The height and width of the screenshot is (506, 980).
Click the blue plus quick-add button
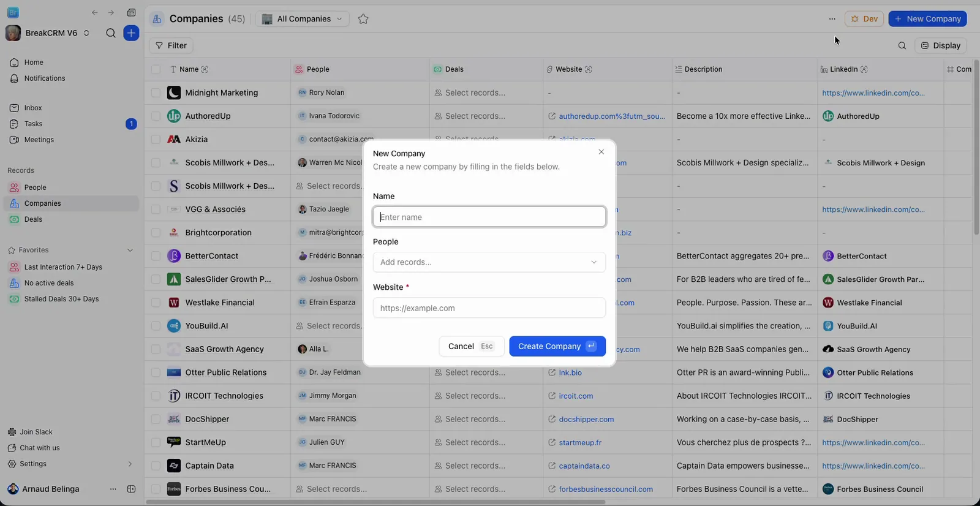[131, 33]
